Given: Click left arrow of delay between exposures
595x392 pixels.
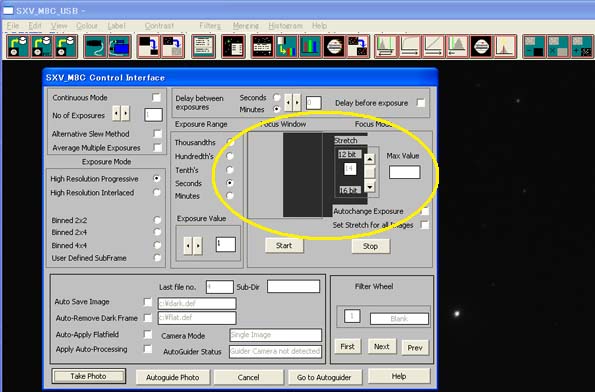Looking at the screenshot, I should (x=288, y=102).
